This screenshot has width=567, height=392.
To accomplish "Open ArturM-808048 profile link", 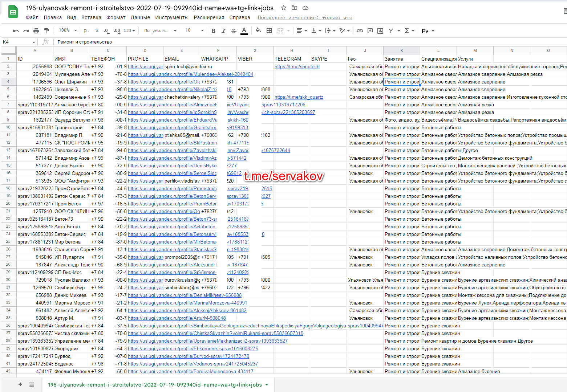I will point(177,318).
